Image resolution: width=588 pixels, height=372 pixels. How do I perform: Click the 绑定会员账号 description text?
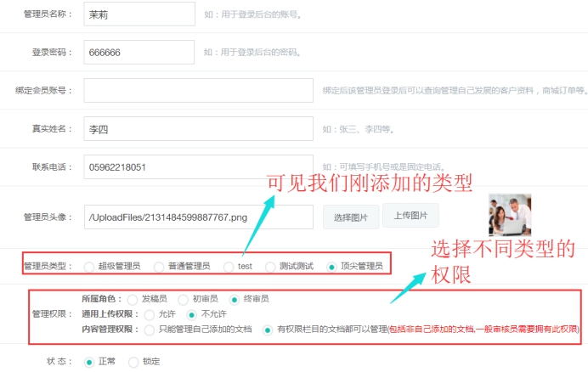click(x=455, y=90)
